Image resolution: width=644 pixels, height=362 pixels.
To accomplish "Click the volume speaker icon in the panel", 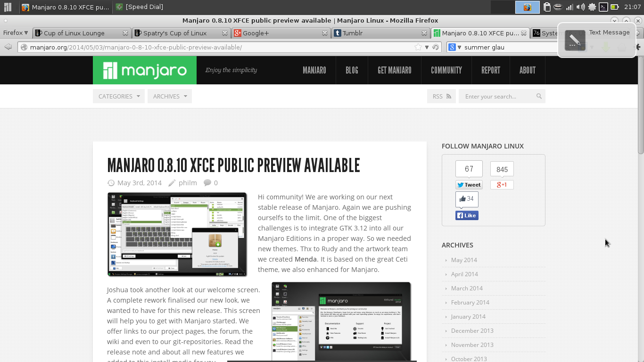I will tap(581, 7).
